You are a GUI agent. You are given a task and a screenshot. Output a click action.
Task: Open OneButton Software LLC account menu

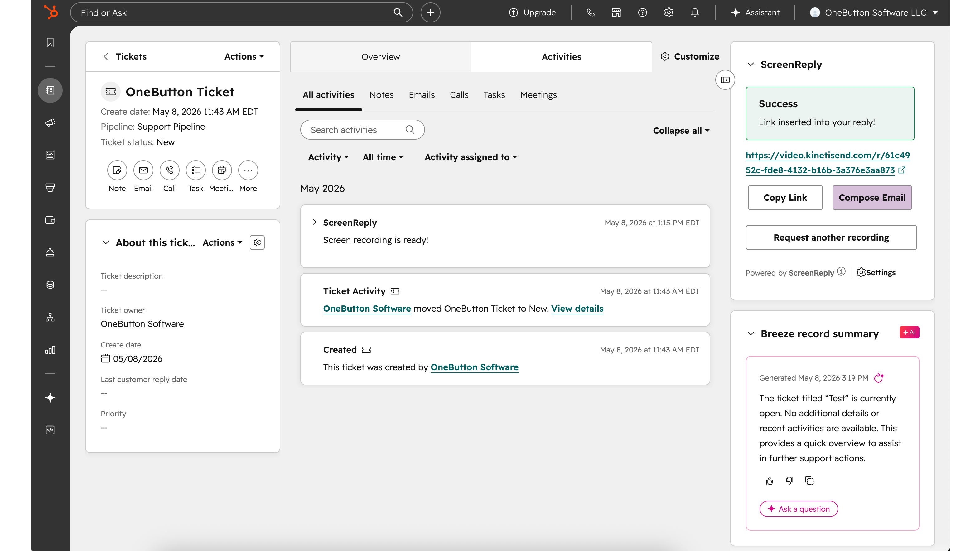pyautogui.click(x=873, y=12)
